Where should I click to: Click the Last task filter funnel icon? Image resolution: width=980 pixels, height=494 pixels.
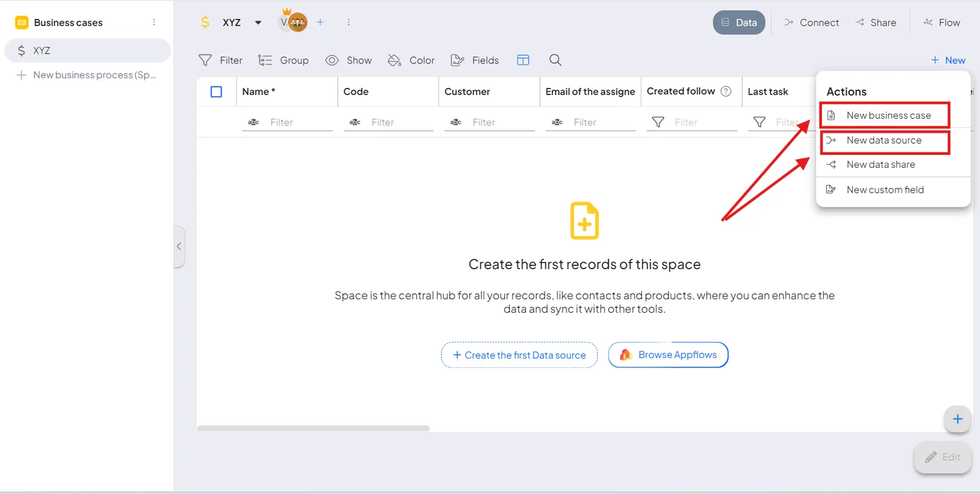point(759,122)
